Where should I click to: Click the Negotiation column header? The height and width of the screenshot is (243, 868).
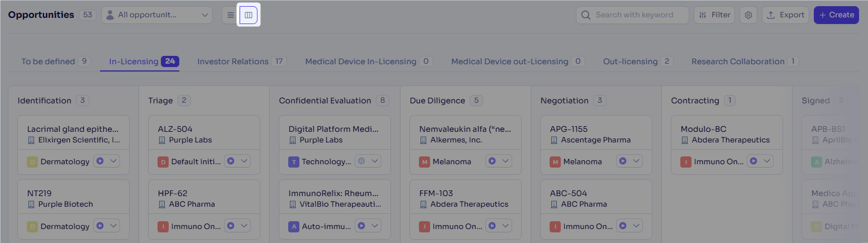click(565, 101)
